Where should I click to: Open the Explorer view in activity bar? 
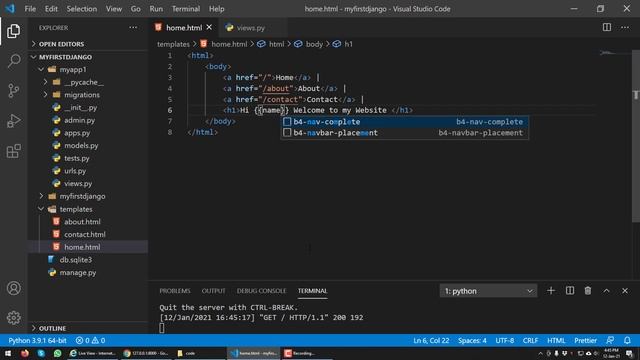click(x=13, y=31)
